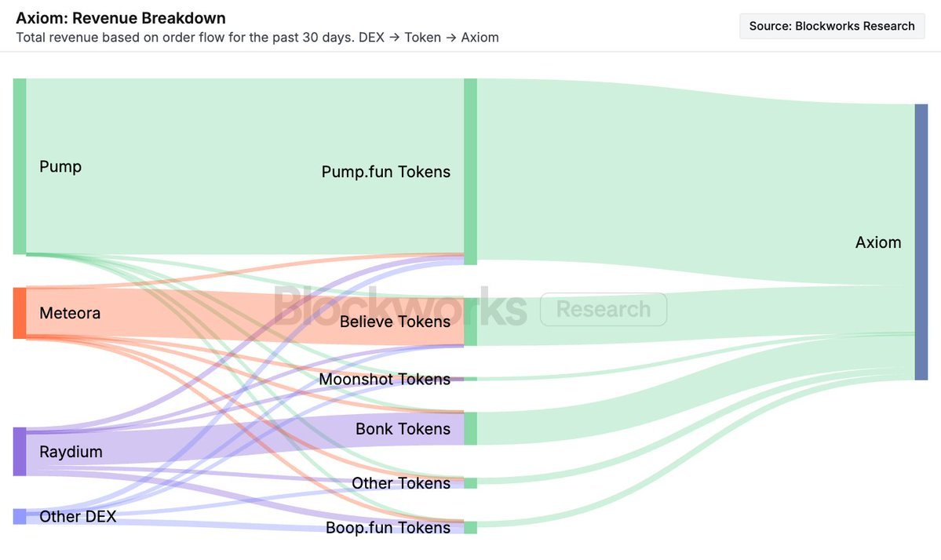Click the Pump label text

tap(60, 166)
